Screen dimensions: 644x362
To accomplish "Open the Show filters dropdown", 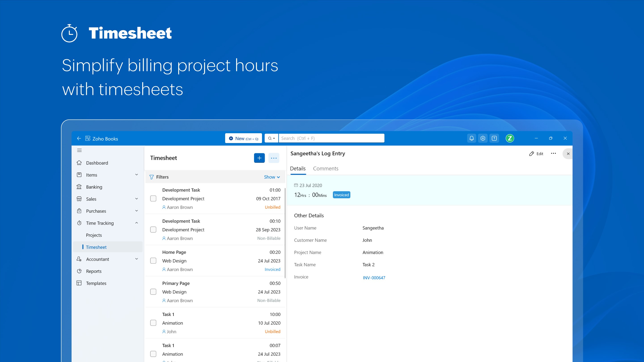I will pos(272,177).
